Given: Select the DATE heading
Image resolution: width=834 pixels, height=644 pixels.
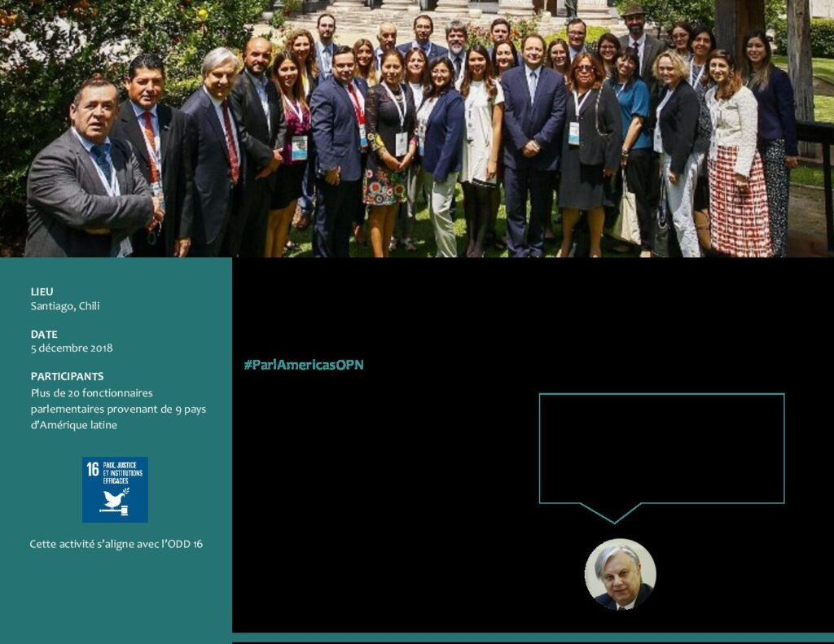Looking at the screenshot, I should point(44,335).
